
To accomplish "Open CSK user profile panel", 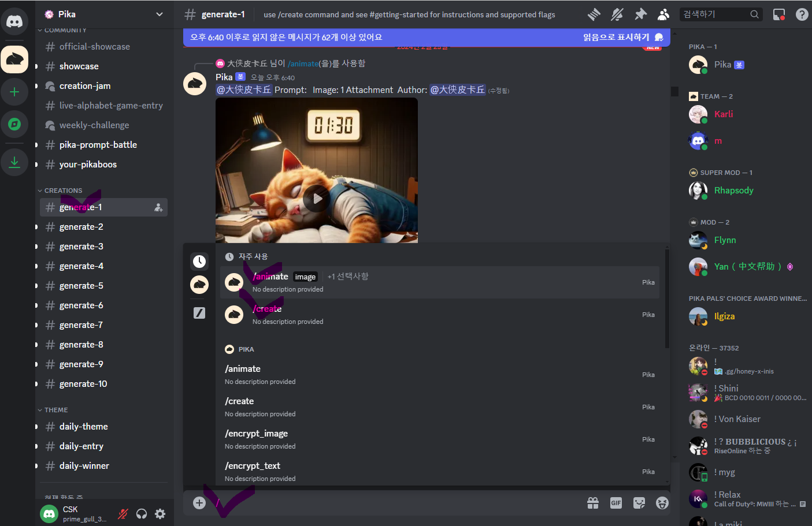I will [74, 514].
